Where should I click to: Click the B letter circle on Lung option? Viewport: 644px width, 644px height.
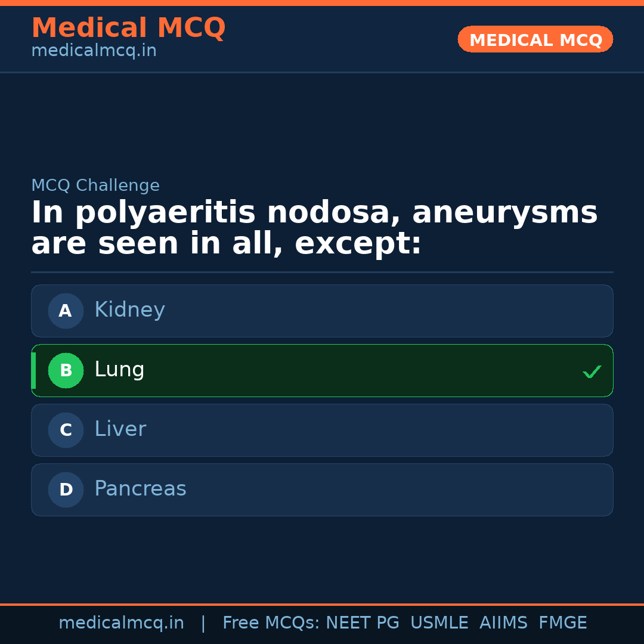click(x=66, y=370)
